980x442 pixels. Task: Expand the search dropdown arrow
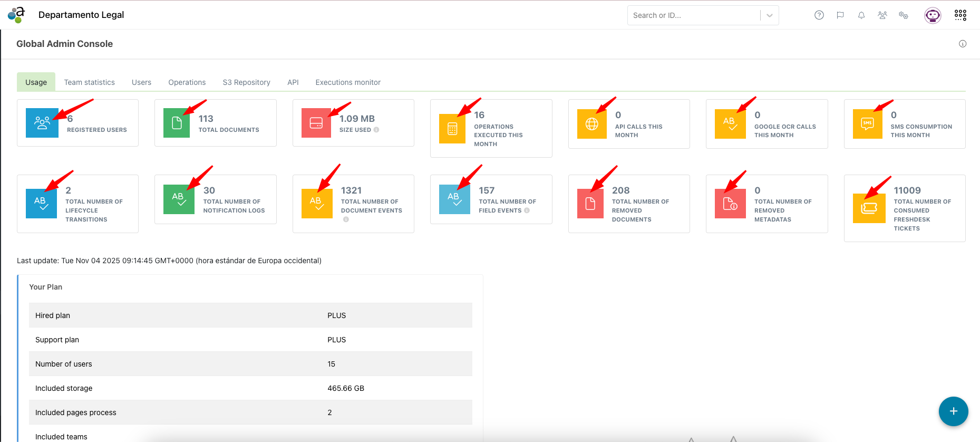point(770,15)
